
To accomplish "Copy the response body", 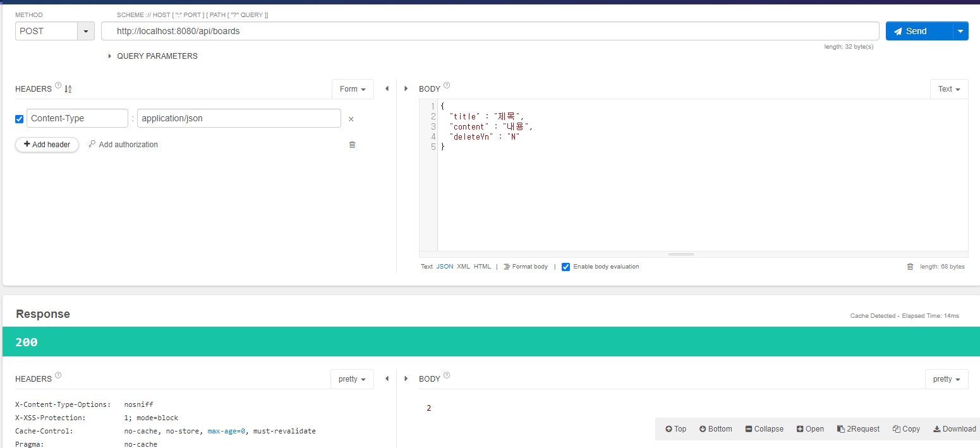I will point(906,429).
